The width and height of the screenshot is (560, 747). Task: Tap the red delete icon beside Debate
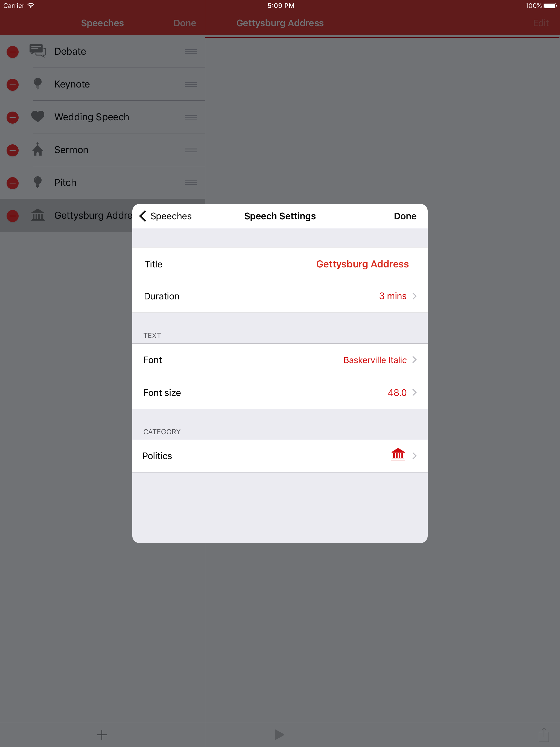(13, 52)
